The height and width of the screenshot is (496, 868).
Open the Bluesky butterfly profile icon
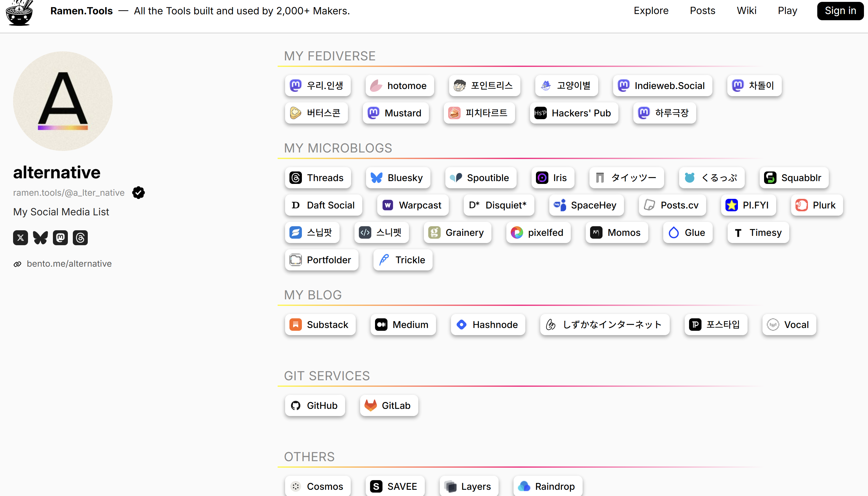(x=40, y=237)
